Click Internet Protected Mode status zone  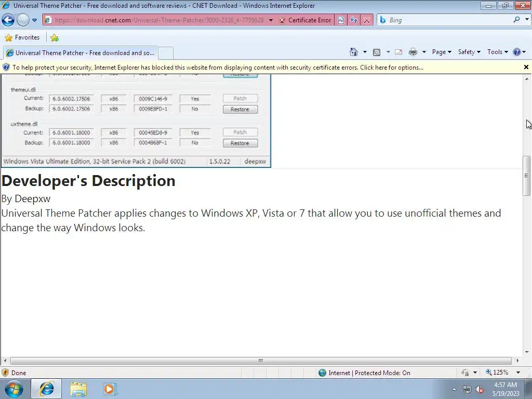coord(365,373)
